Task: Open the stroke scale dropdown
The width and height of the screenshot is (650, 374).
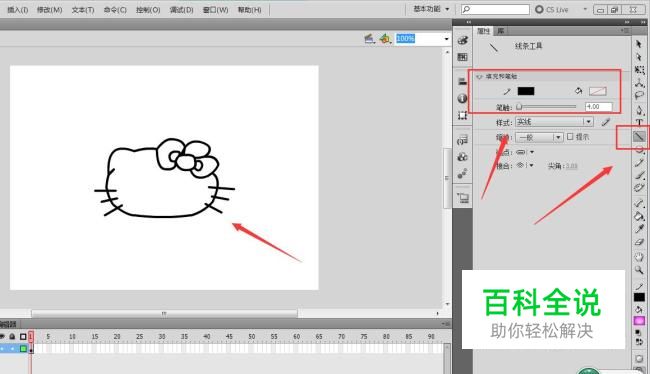Action: pos(539,137)
